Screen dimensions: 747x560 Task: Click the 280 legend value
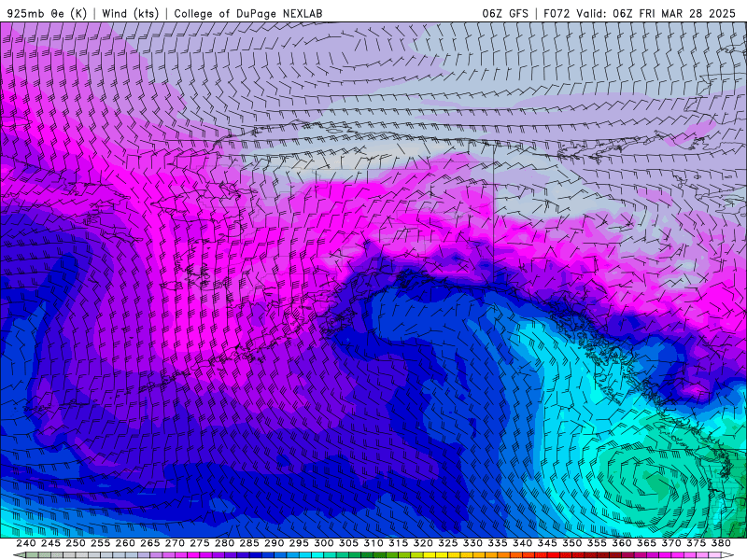click(x=224, y=543)
